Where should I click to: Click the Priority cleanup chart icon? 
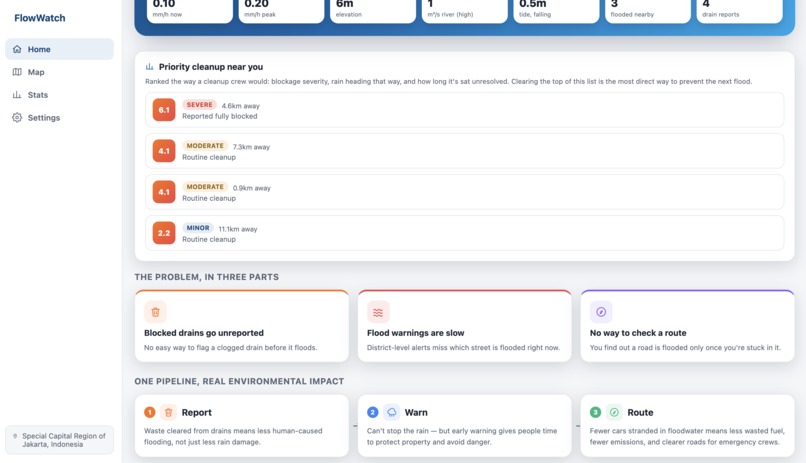[x=150, y=67]
